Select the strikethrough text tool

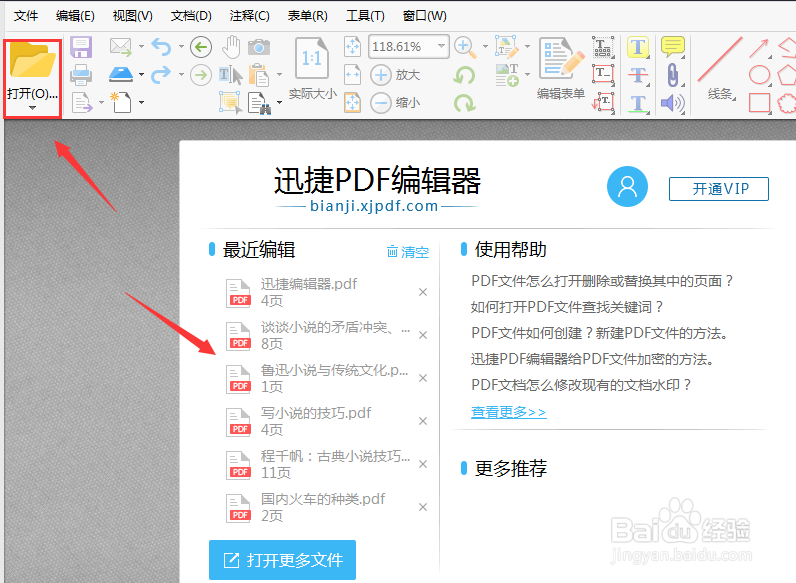(x=638, y=75)
